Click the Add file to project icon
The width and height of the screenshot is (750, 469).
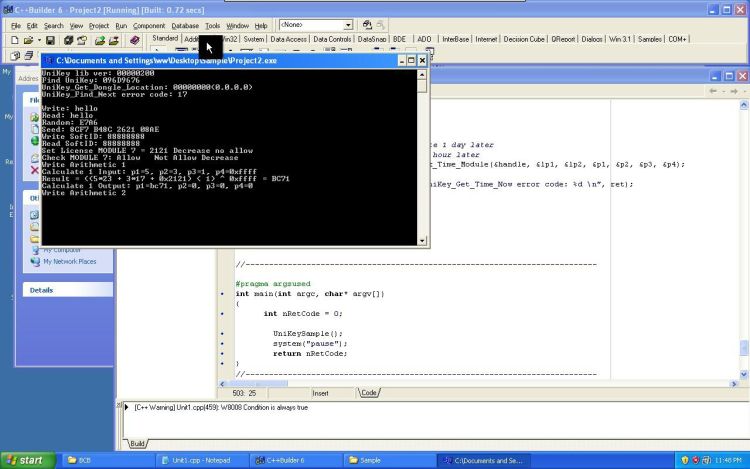pyautogui.click(x=99, y=41)
